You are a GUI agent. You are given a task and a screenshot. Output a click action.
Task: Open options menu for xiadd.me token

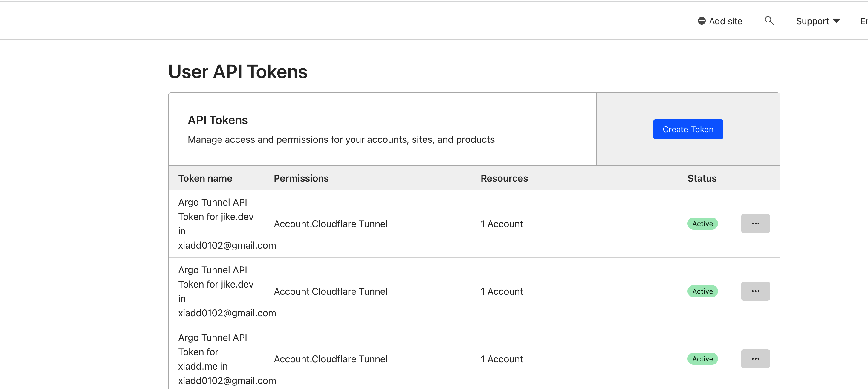click(x=755, y=359)
